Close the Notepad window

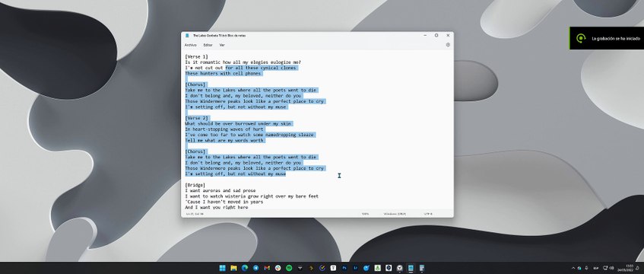tap(448, 35)
